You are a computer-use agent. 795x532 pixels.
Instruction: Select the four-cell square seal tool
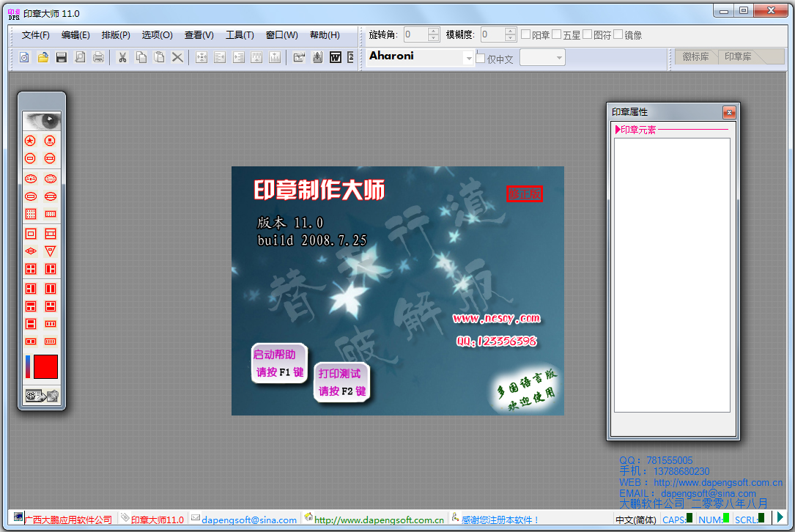31,269
